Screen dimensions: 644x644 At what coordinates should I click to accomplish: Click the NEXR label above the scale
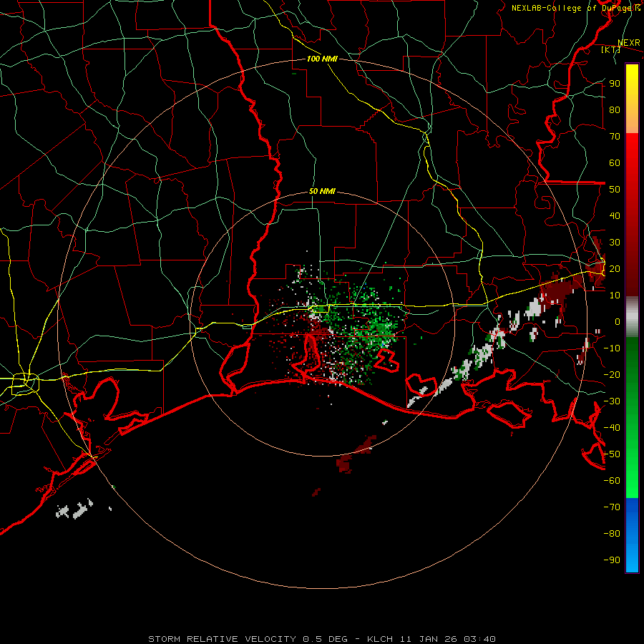click(629, 43)
